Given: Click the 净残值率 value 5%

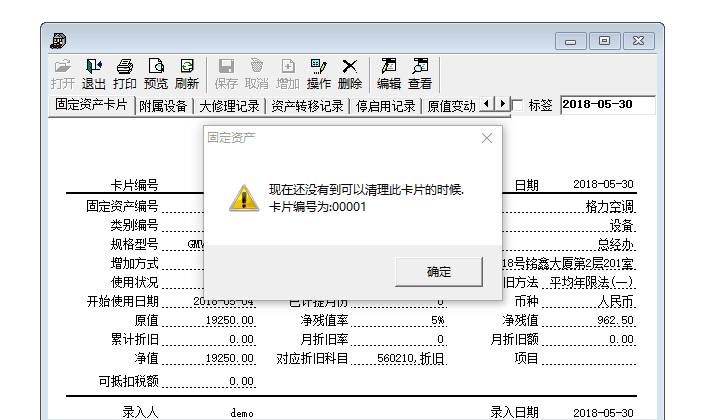Looking at the screenshot, I should 438,321.
